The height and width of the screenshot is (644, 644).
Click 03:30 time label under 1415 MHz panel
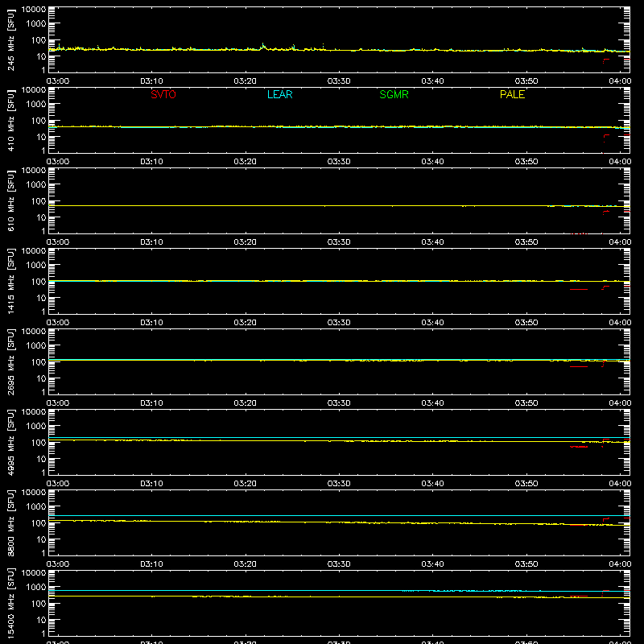coord(339,323)
